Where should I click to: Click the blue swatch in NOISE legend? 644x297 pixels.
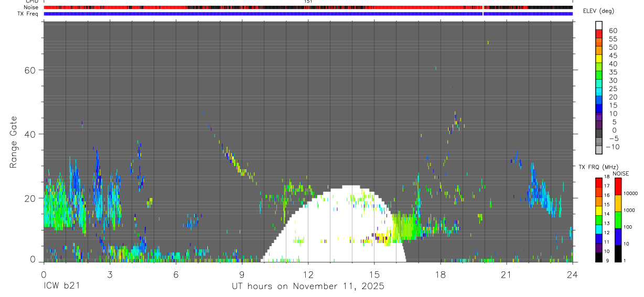tap(617, 237)
